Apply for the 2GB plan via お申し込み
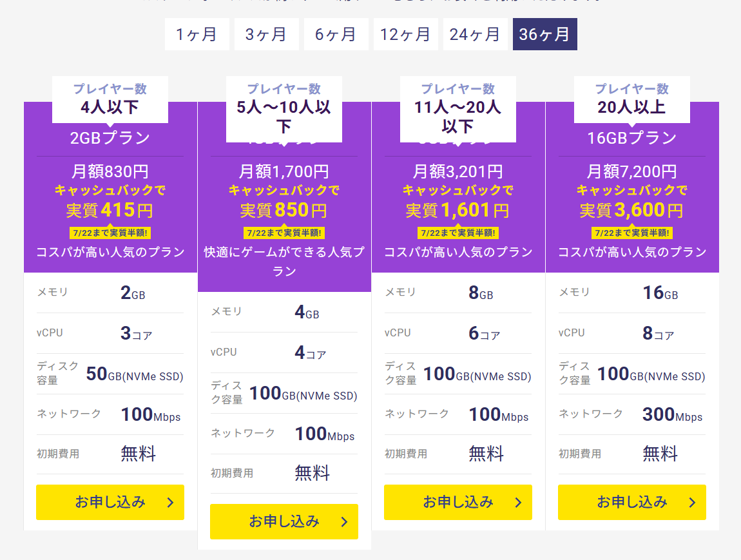This screenshot has width=741, height=560. click(x=110, y=502)
